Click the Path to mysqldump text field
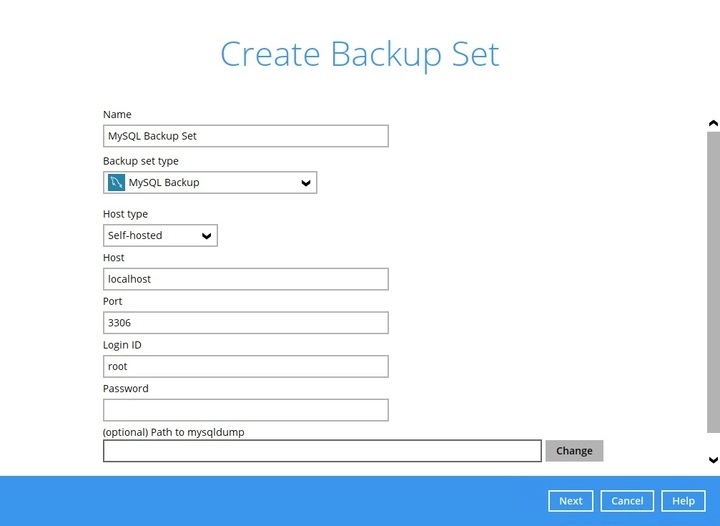Viewport: 720px width, 526px height. [322, 451]
